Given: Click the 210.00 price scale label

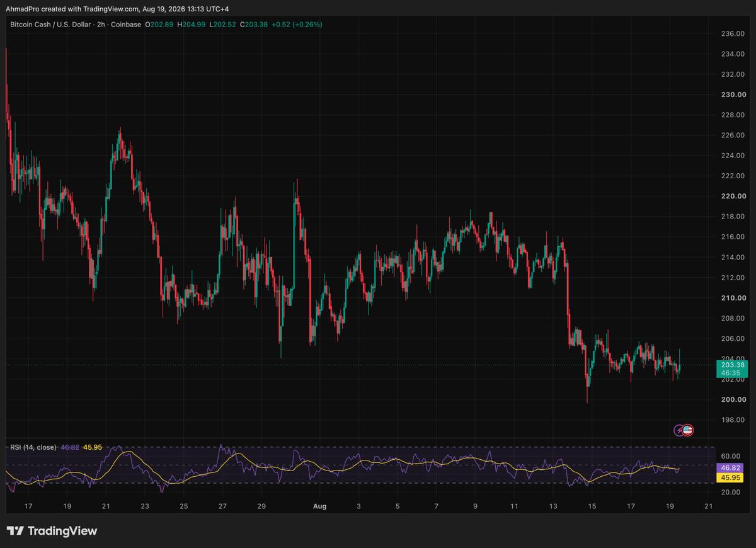Looking at the screenshot, I should (733, 298).
